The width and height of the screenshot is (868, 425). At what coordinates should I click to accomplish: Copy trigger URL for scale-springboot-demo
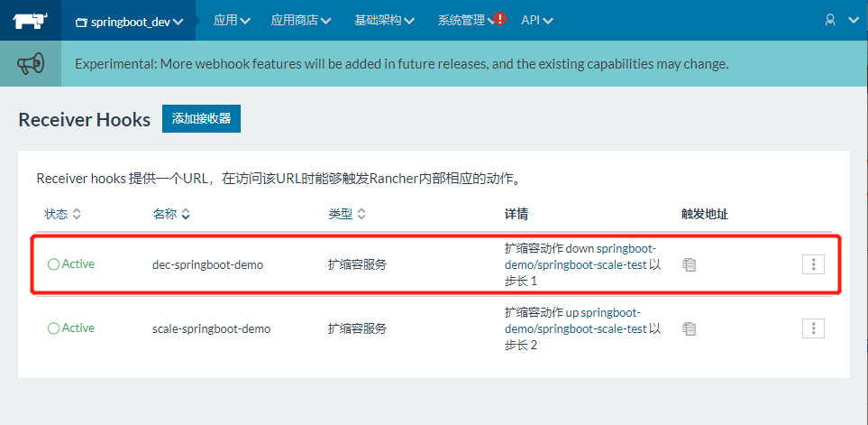[x=690, y=328]
